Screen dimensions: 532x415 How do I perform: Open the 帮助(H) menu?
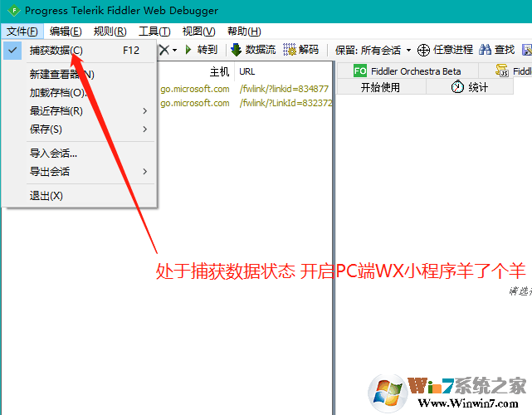(244, 32)
